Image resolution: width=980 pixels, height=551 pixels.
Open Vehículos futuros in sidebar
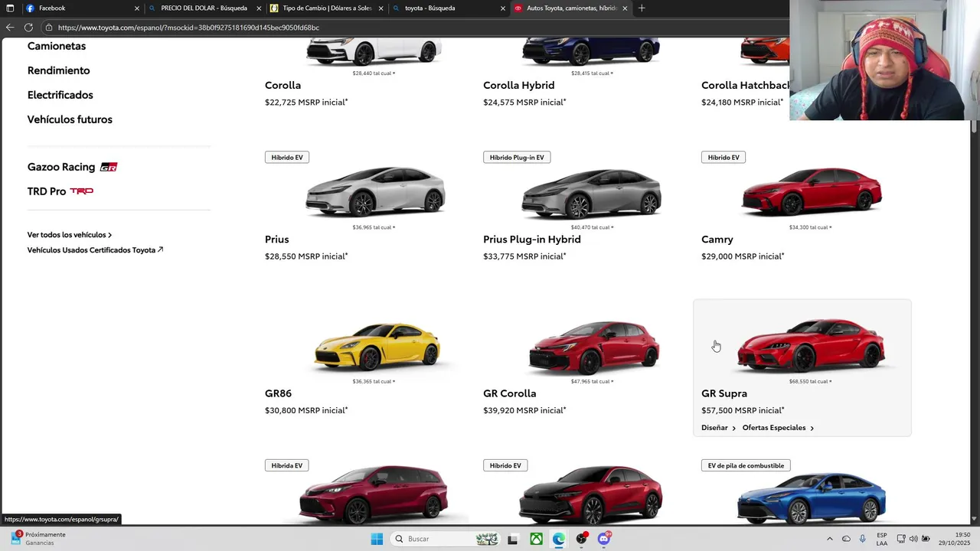(70, 119)
